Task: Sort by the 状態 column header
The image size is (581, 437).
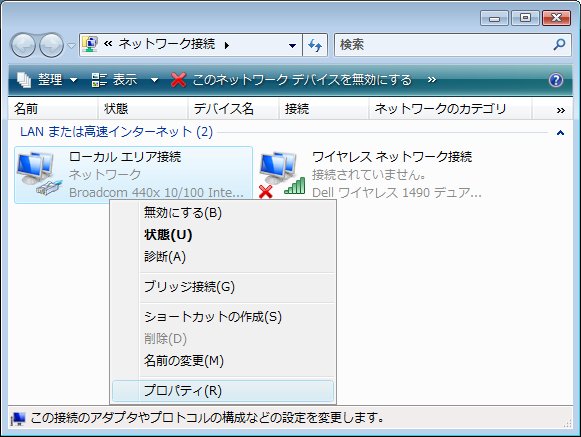Action: click(143, 109)
